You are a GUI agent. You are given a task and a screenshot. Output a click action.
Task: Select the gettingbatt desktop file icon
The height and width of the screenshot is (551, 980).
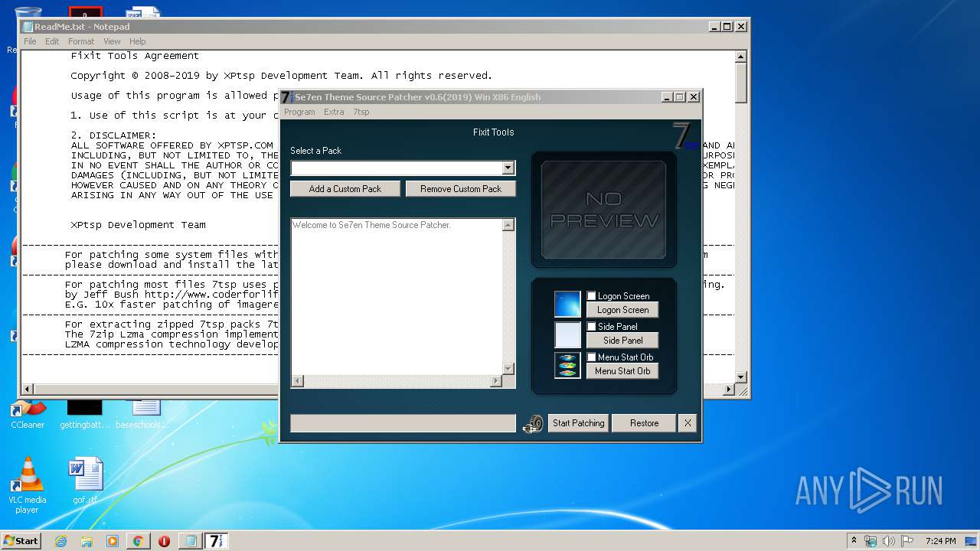point(85,414)
